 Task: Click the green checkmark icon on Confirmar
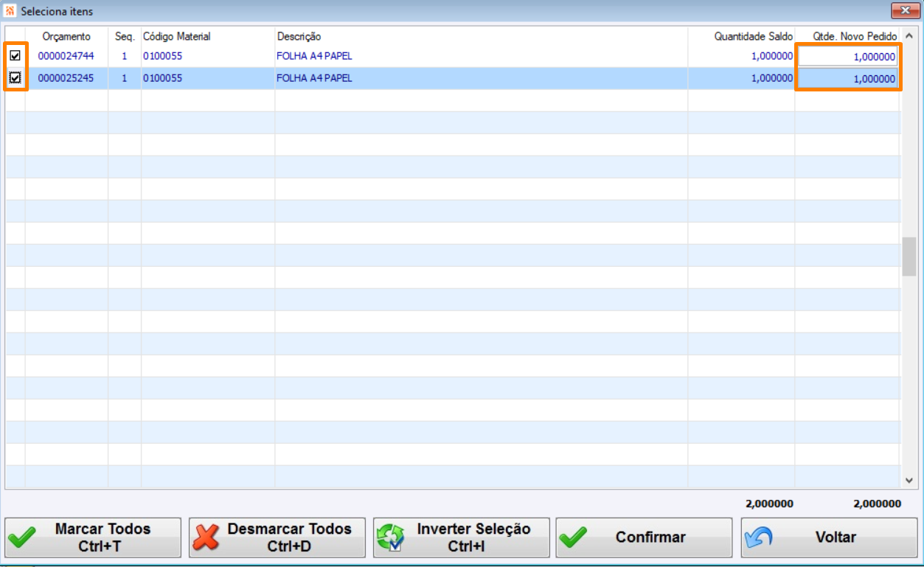(573, 538)
